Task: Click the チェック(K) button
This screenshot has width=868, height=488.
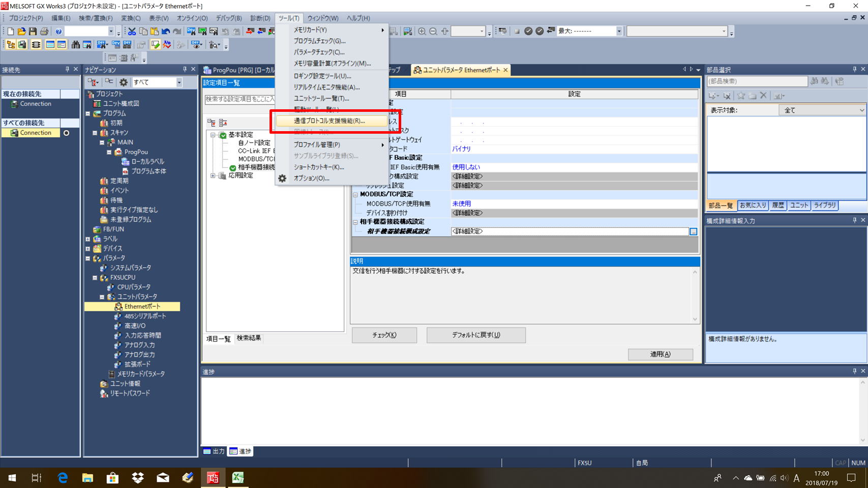Action: (x=384, y=335)
